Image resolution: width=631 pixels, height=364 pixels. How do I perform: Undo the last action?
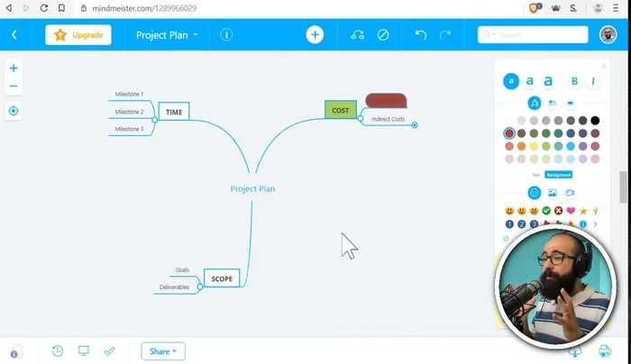(421, 35)
